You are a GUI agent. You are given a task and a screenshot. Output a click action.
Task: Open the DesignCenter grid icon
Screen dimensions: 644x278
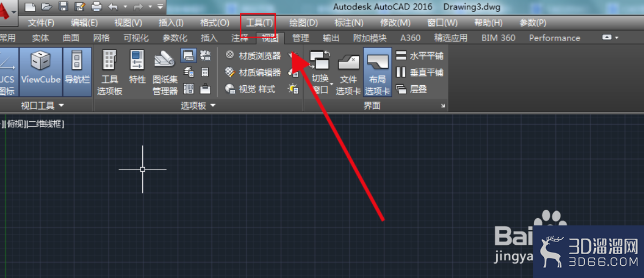click(x=188, y=88)
